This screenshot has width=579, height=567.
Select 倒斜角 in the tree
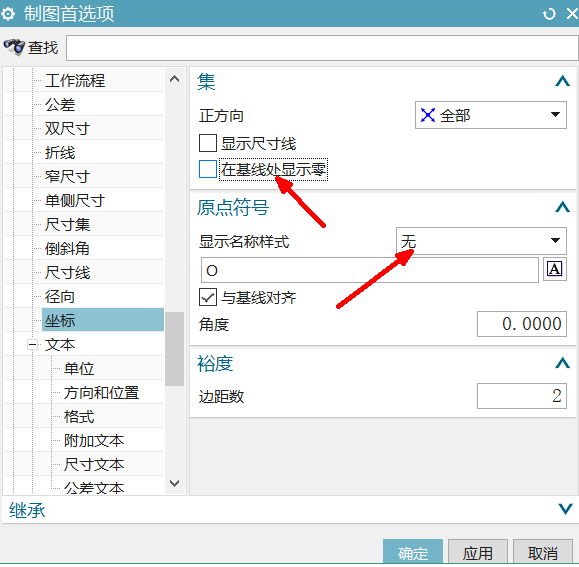[67, 249]
